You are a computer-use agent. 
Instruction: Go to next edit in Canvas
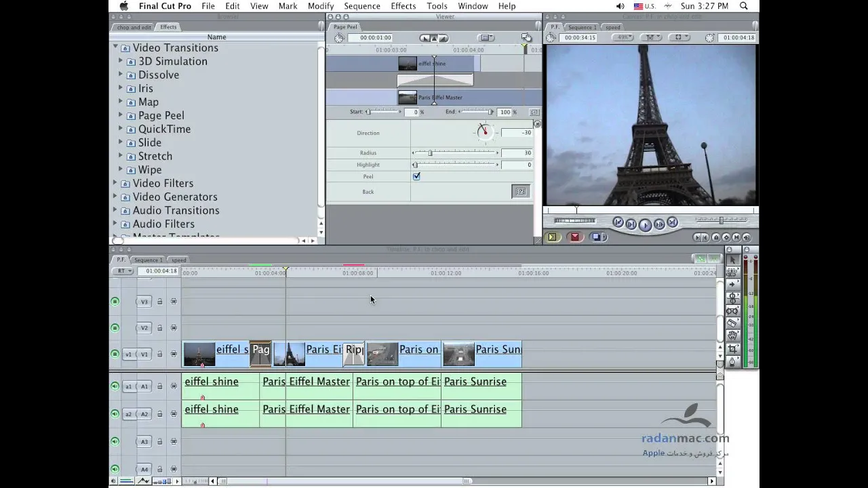pyautogui.click(x=672, y=223)
